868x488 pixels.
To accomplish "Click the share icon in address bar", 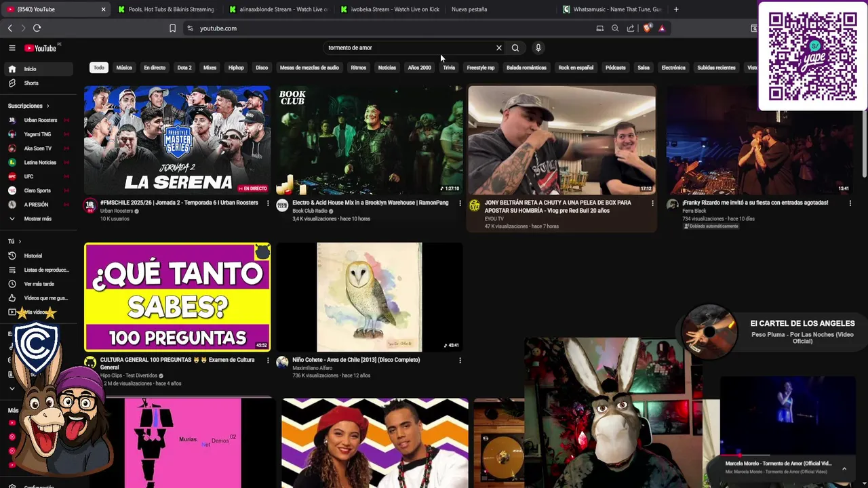I will click(631, 28).
